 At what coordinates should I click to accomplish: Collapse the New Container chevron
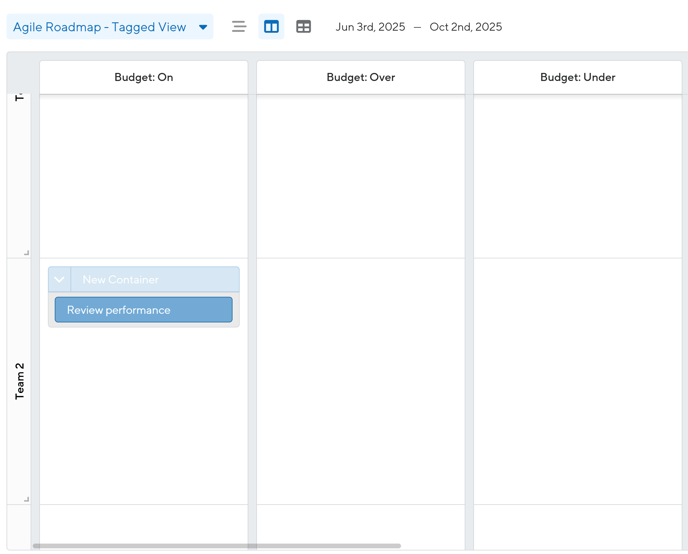tap(59, 280)
